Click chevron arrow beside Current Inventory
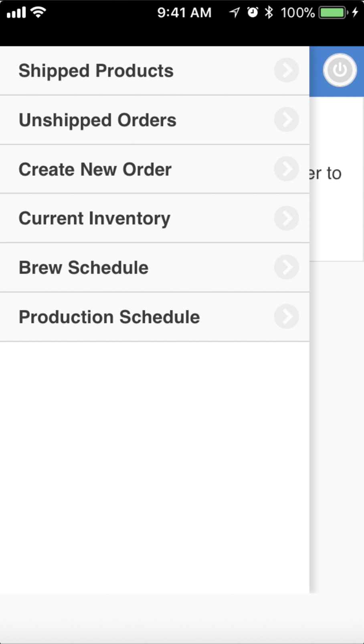Viewport: 364px width, 644px height. tap(286, 218)
